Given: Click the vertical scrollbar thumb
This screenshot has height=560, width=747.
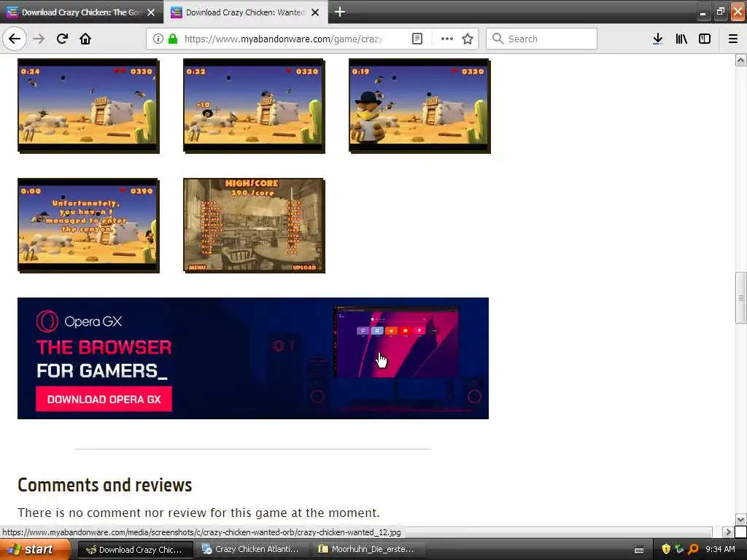Looking at the screenshot, I should point(740,298).
